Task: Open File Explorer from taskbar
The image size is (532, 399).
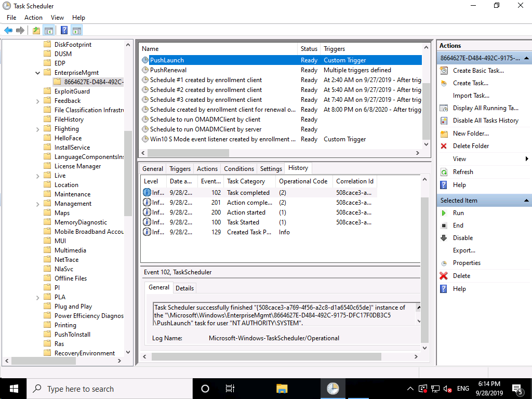Action: coord(282,389)
